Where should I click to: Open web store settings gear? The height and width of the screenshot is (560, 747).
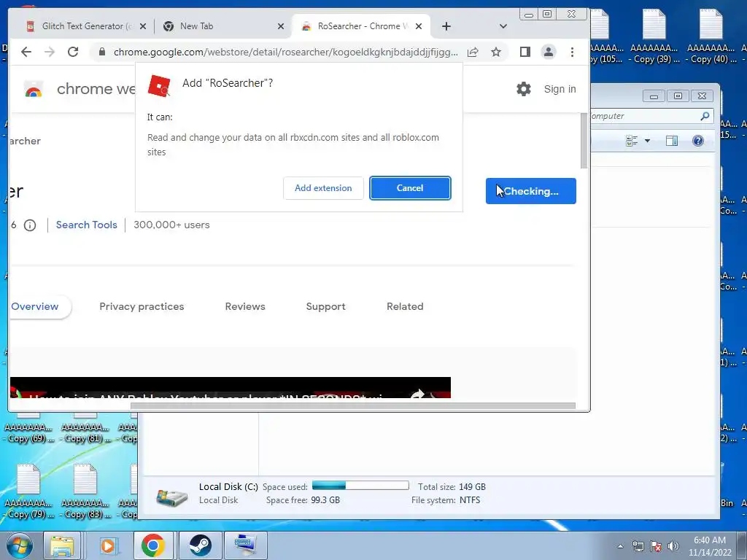click(x=524, y=89)
